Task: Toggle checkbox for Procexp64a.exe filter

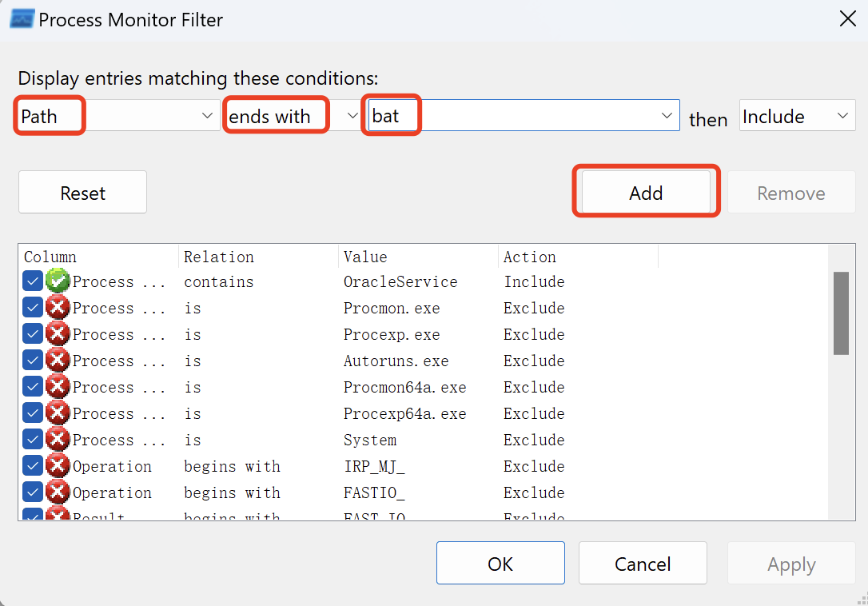Action: [33, 413]
